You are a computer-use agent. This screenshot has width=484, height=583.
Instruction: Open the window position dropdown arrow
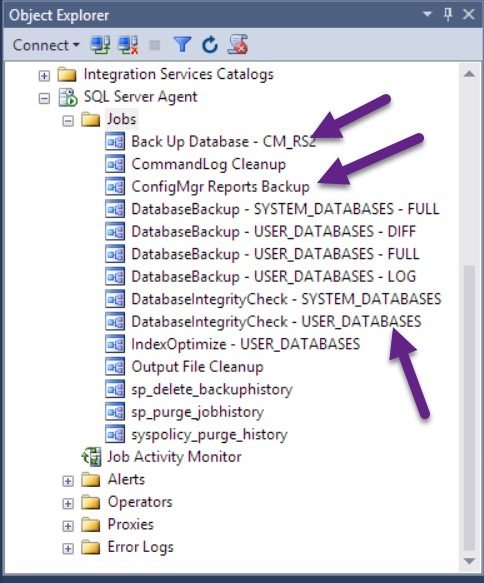(427, 15)
